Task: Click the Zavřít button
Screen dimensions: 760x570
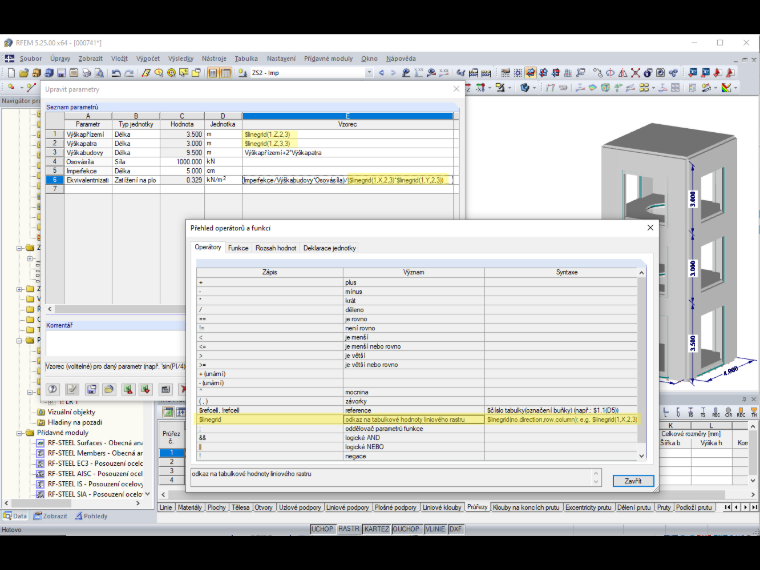Action: coord(633,481)
